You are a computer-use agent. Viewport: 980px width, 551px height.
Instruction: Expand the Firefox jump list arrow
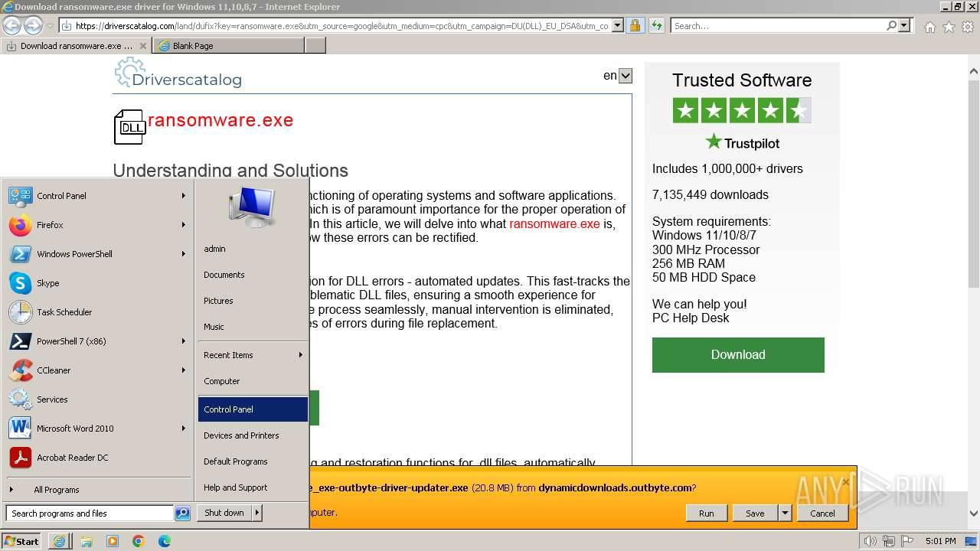pos(184,225)
